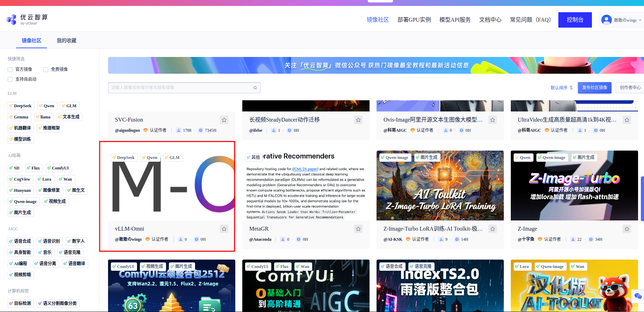Favorite the MetaGR image
The image size is (644, 312).
point(358,229)
